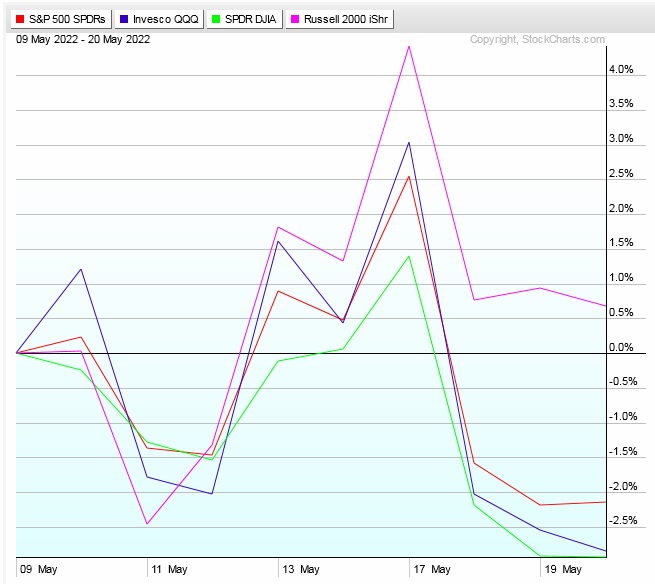This screenshot has height=584, width=655.
Task: Click the SPDR DJIA peak near 1.5%
Action: 409,256
